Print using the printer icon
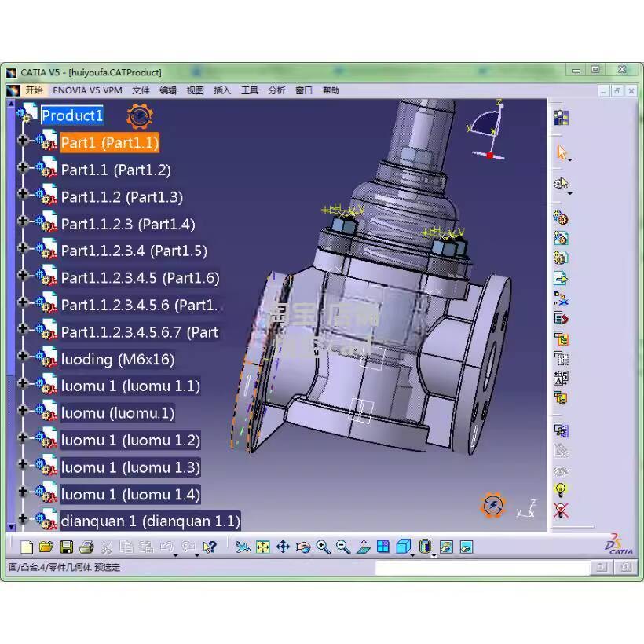This screenshot has width=644, height=644. pos(86,547)
